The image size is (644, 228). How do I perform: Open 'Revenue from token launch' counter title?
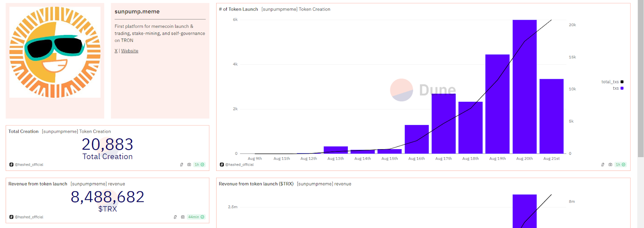pos(38,184)
